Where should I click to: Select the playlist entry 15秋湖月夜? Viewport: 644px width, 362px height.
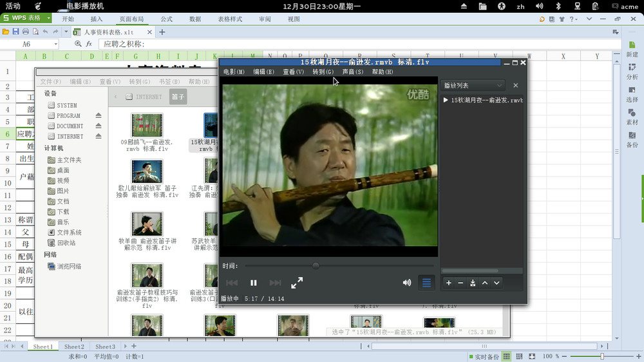[x=482, y=100]
